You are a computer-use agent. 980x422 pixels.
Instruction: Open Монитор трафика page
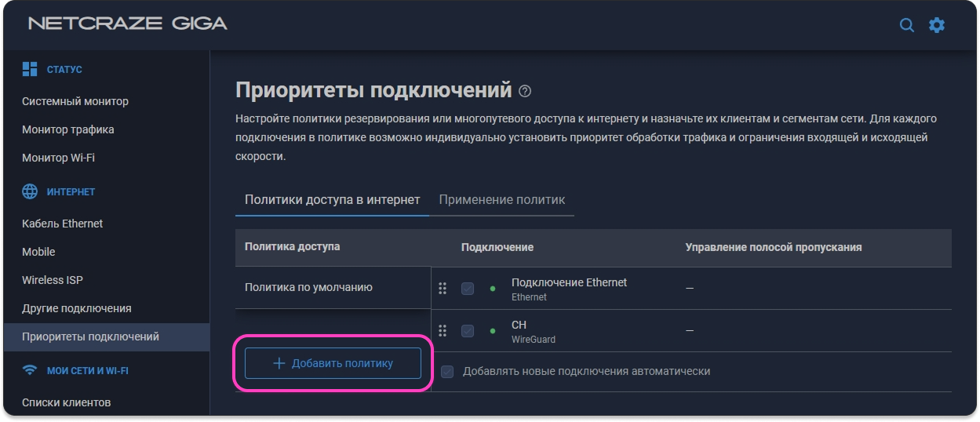68,129
